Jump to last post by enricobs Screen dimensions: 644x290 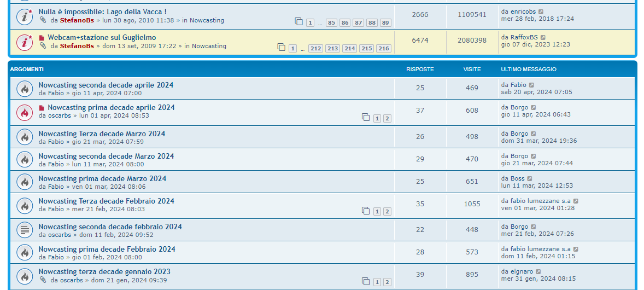(x=541, y=11)
